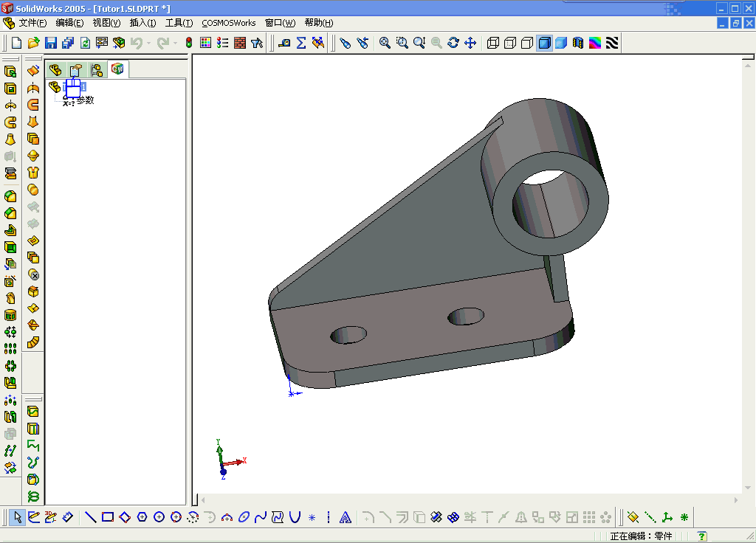Click the status bar help question icon
Screen dimensions: 756x543
pos(702,536)
